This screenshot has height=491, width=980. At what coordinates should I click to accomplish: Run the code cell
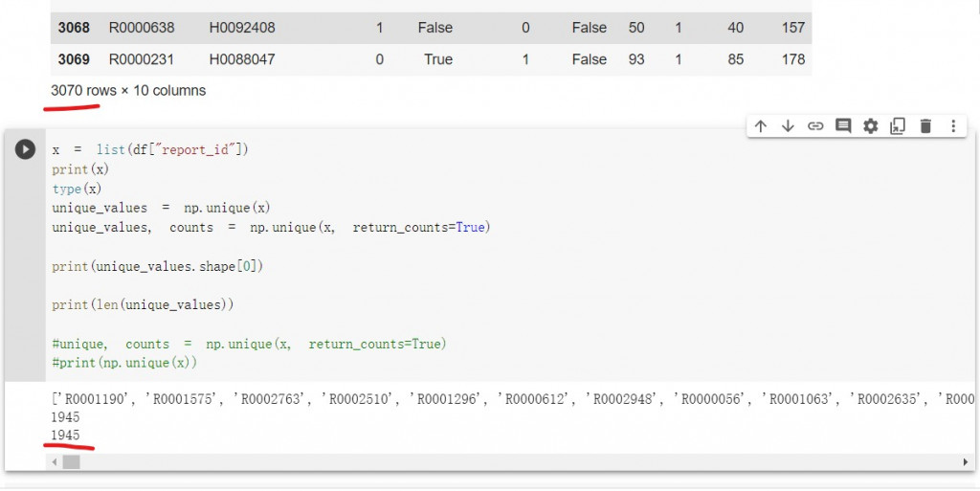click(x=25, y=149)
